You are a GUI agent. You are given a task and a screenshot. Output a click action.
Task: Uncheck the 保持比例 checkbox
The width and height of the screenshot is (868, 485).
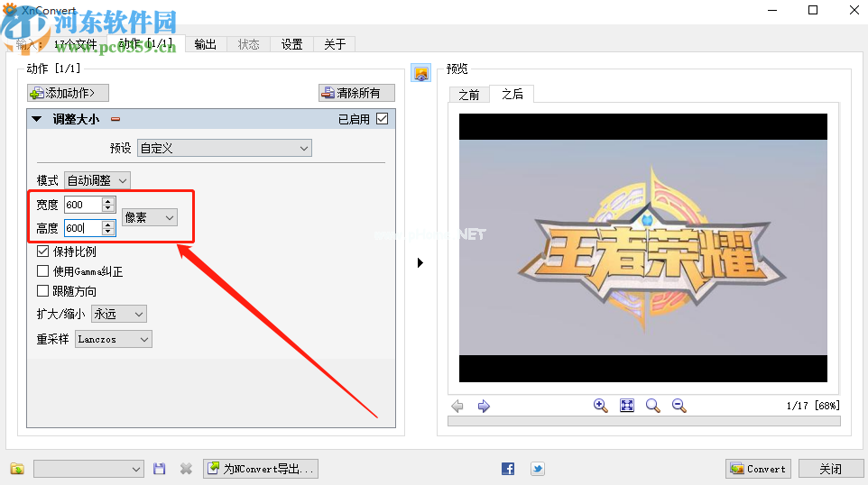pos(42,252)
